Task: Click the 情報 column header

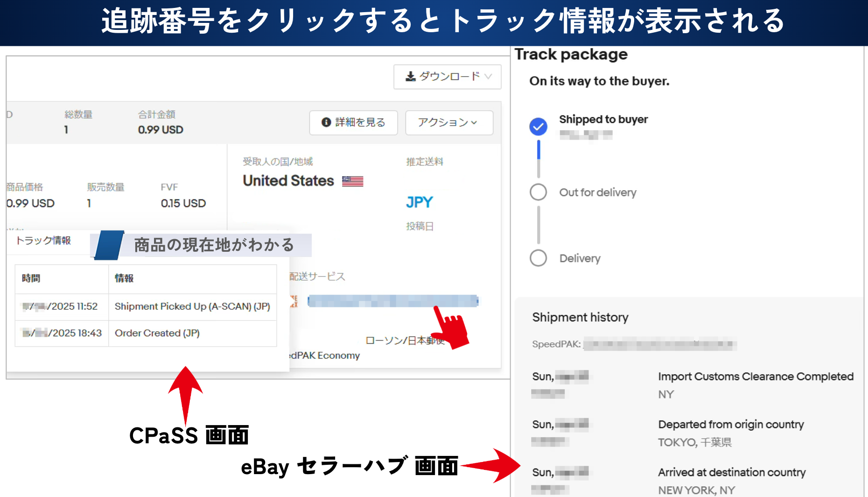Action: (124, 278)
